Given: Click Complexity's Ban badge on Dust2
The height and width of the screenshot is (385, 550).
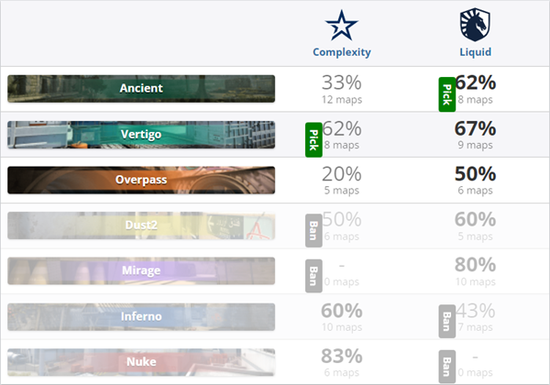Looking at the screenshot, I should [314, 230].
